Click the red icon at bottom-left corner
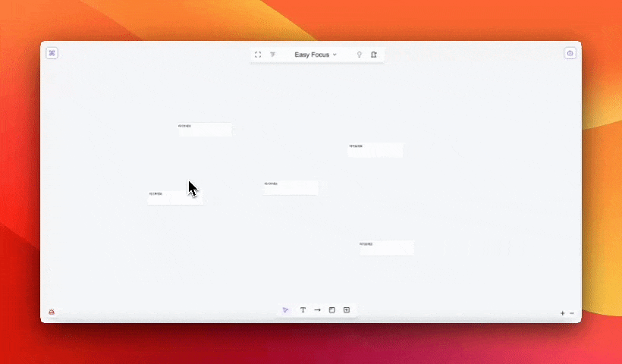This screenshot has height=364, width=622. (x=52, y=312)
